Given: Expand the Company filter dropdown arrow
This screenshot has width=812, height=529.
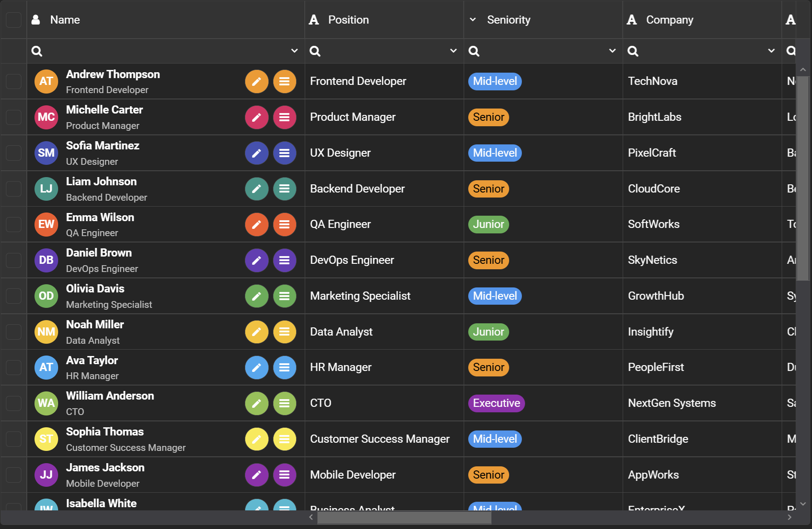Looking at the screenshot, I should [x=771, y=51].
